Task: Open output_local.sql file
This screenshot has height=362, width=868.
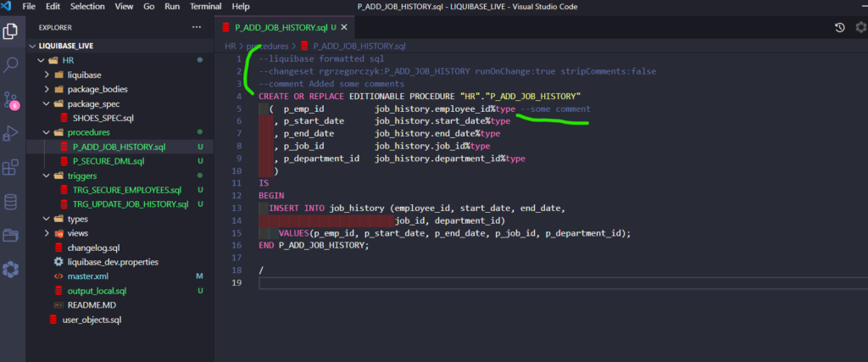Action: tap(120, 291)
